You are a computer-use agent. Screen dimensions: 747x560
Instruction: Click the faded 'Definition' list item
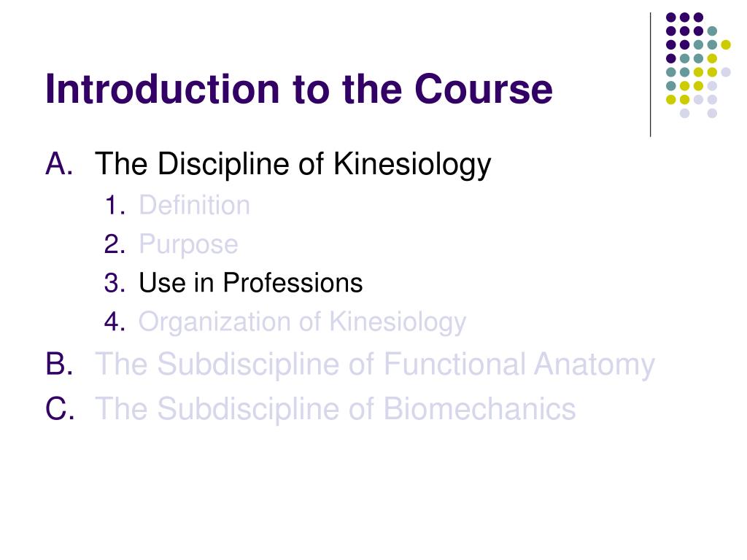coord(194,205)
